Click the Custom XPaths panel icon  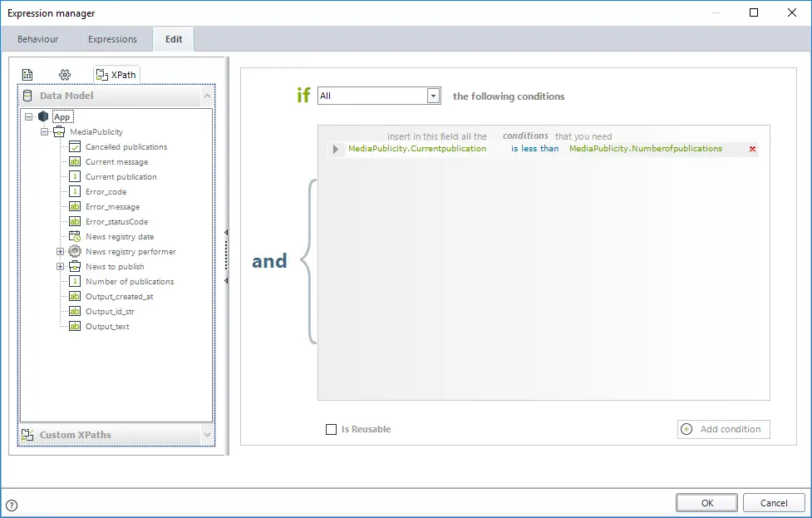pos(28,435)
